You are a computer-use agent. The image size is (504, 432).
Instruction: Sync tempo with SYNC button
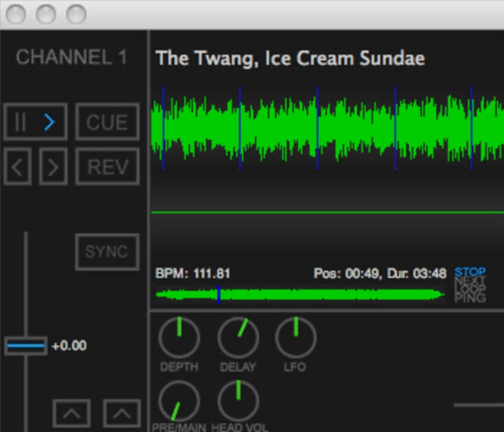pyautogui.click(x=107, y=252)
